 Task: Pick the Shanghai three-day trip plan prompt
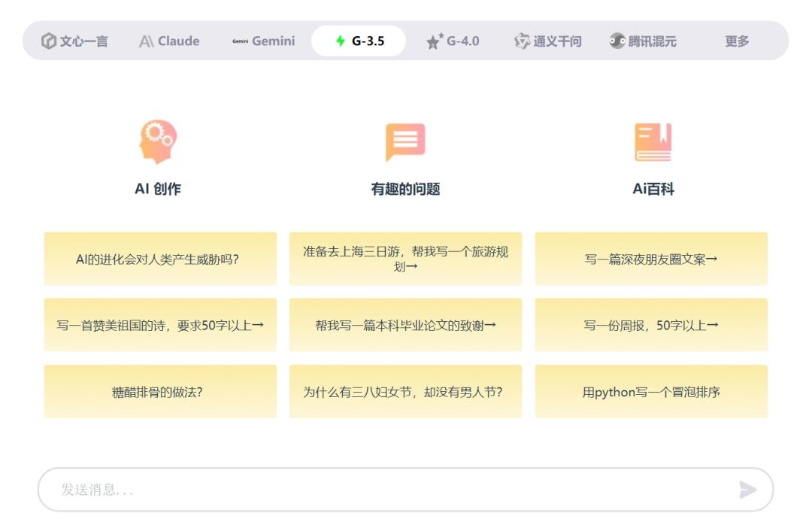pyautogui.click(x=405, y=259)
